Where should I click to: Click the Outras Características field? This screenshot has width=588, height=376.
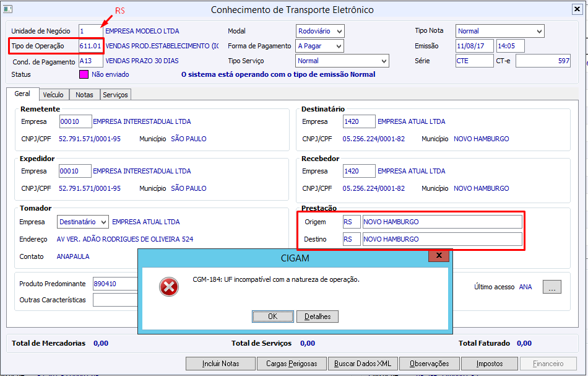click(116, 300)
